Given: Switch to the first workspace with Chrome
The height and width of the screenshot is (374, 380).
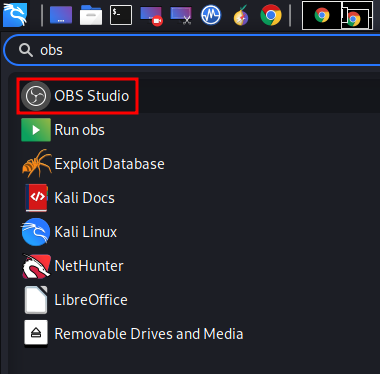Looking at the screenshot, I should coord(322,15).
